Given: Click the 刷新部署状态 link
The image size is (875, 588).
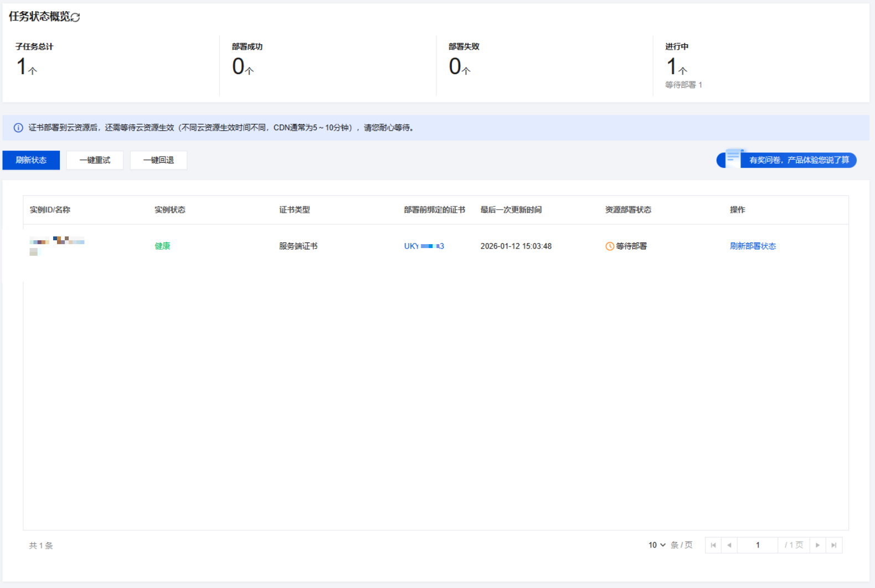Looking at the screenshot, I should pyautogui.click(x=753, y=246).
